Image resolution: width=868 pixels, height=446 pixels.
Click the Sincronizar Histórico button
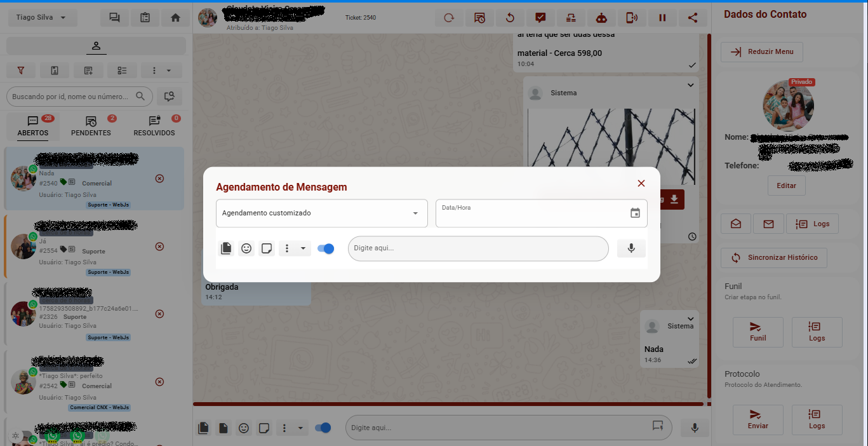[773, 257]
